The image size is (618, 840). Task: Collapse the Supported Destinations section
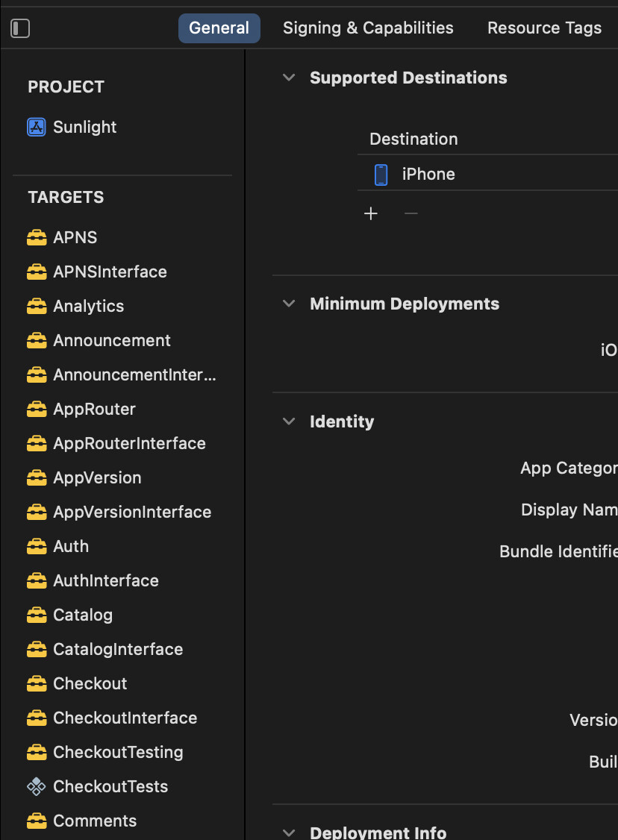point(289,78)
